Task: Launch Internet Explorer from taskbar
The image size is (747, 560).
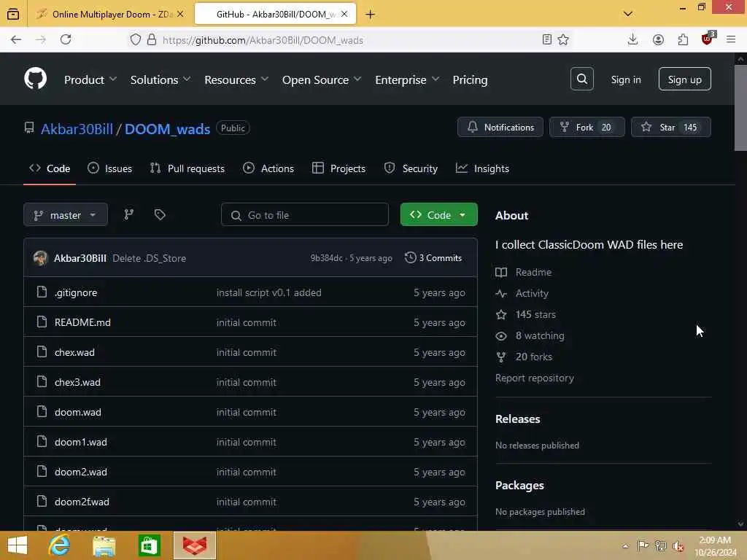Action: [x=59, y=545]
